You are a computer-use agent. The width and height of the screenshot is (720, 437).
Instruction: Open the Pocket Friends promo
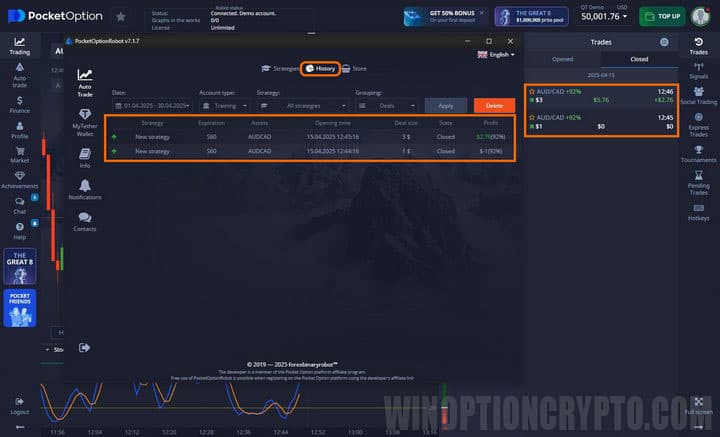point(20,308)
